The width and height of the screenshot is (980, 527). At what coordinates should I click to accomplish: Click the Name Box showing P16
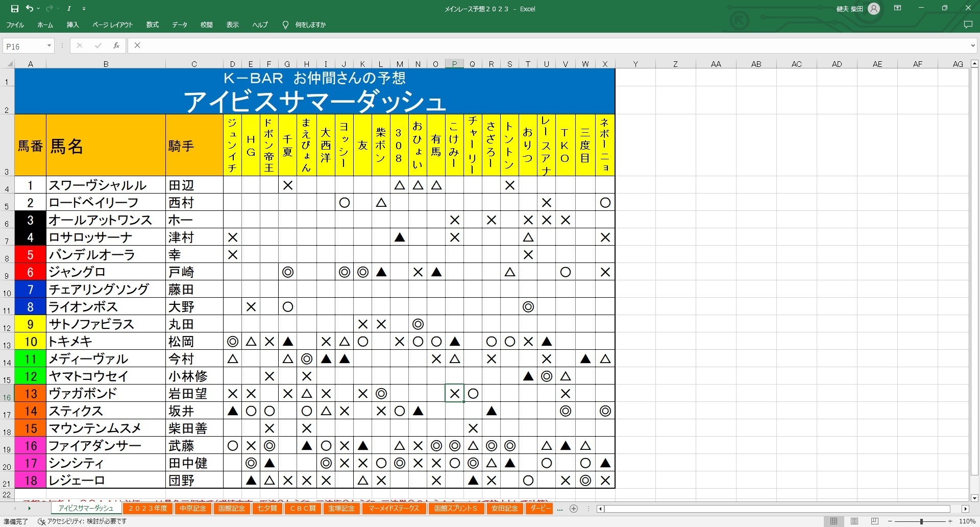[24, 46]
